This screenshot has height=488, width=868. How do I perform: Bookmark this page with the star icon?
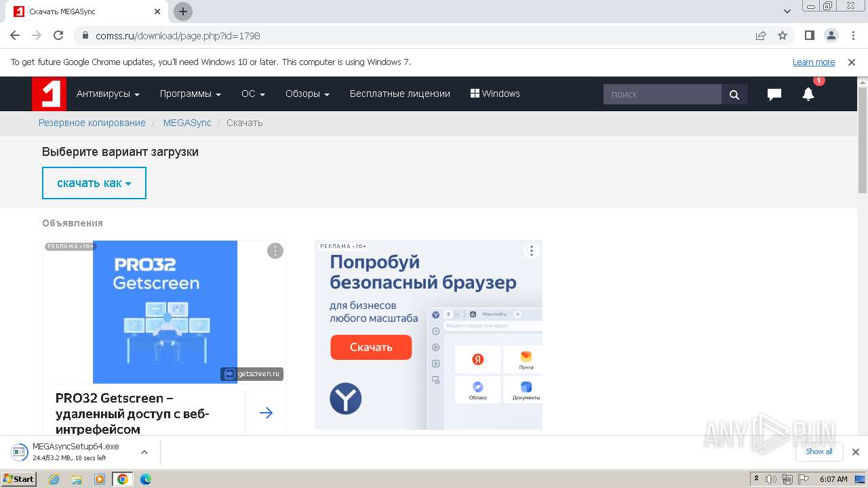coord(783,35)
